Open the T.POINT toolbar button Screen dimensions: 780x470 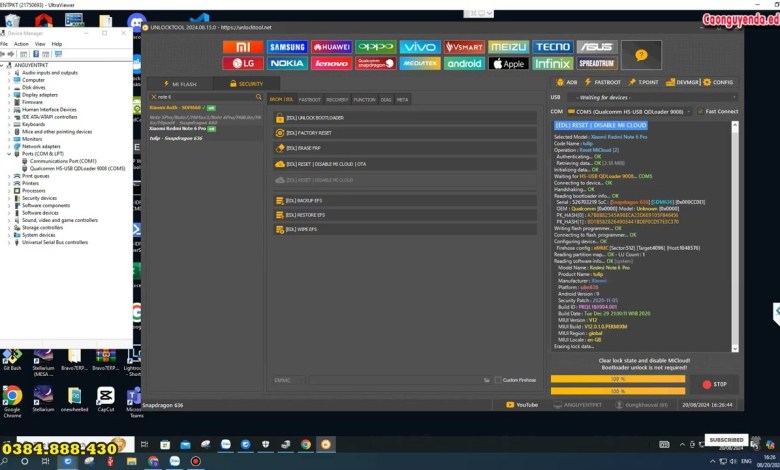click(x=643, y=82)
